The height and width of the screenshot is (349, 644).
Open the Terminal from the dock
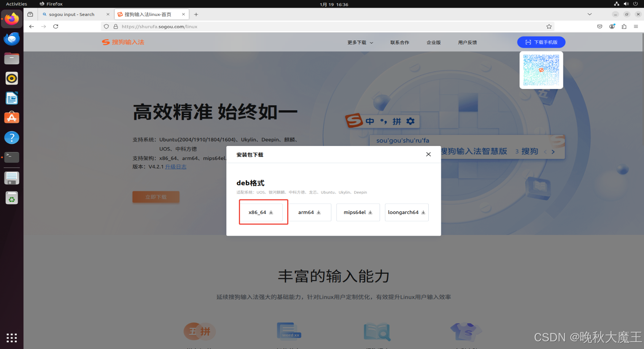(12, 157)
